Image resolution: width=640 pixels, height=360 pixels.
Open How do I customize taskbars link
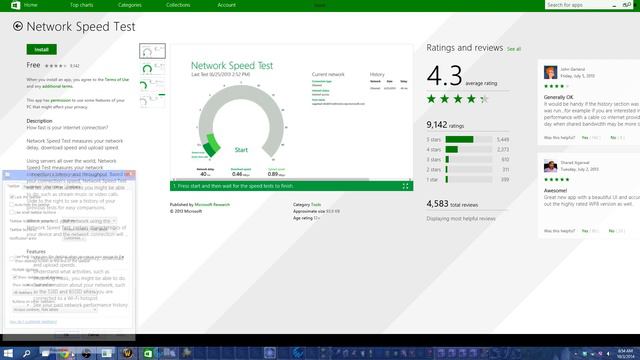[33, 322]
